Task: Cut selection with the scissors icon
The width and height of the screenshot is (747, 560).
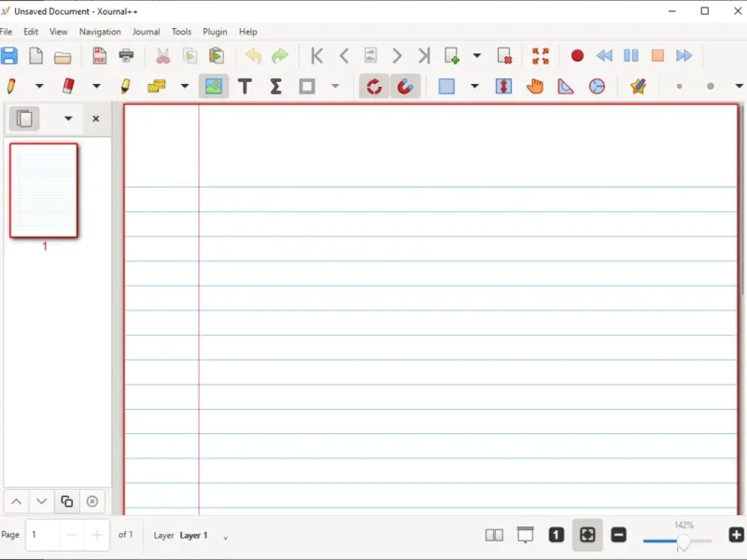Action: [162, 56]
